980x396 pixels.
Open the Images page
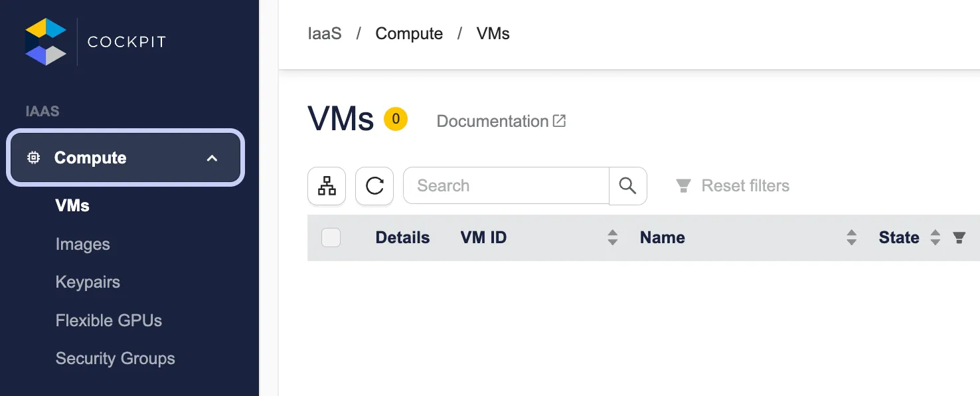[x=82, y=244]
